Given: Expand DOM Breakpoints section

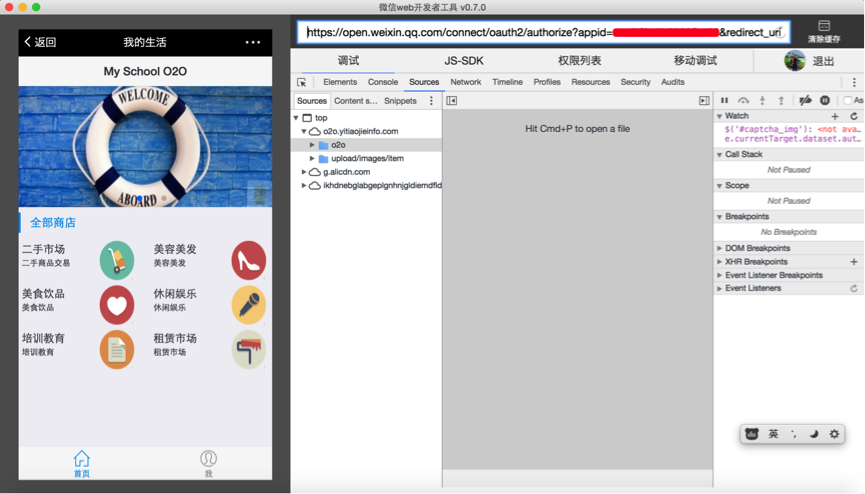Looking at the screenshot, I should tap(719, 248).
